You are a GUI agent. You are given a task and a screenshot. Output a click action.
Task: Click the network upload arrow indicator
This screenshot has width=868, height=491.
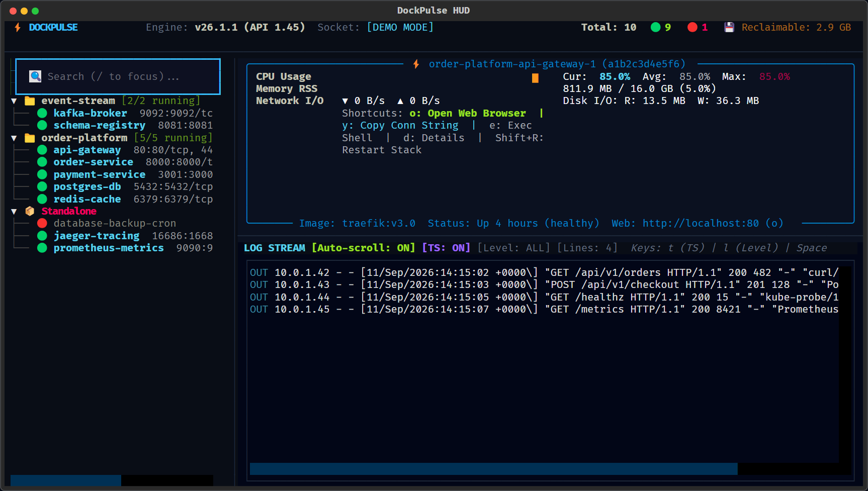tap(400, 101)
